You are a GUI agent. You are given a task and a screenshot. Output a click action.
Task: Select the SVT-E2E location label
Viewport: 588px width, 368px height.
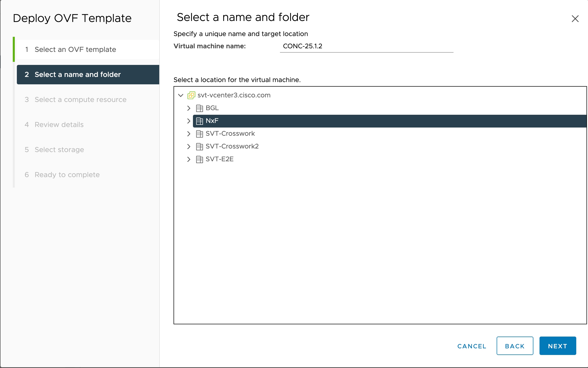coord(219,159)
